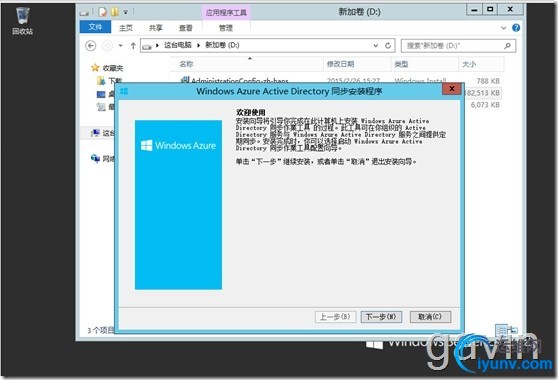
Task: Open the View ribbon tab in Explorer
Action: [x=185, y=28]
